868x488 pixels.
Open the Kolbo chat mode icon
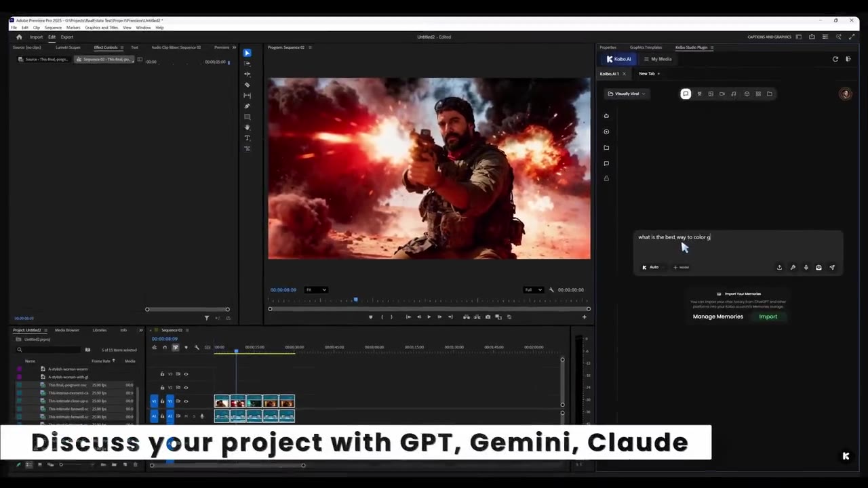[x=686, y=94]
